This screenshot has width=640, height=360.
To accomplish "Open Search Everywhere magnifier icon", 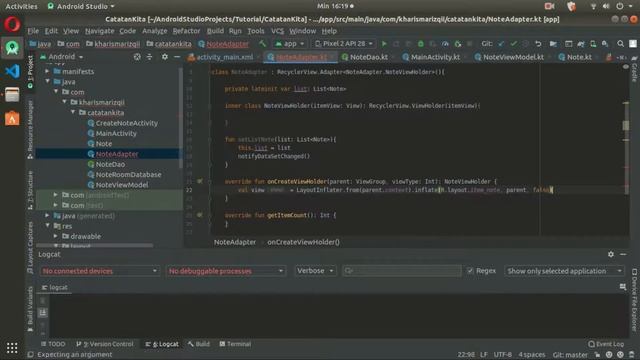I will pos(620,44).
